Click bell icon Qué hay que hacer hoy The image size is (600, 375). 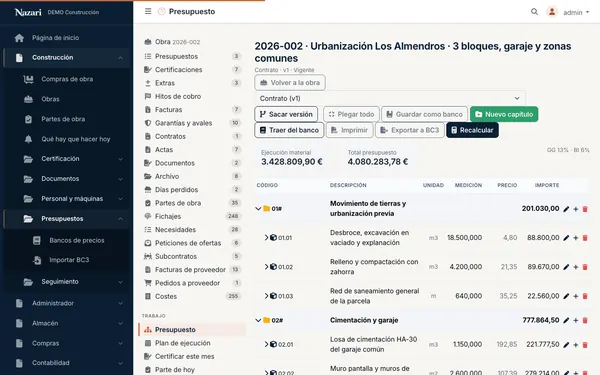(28, 139)
